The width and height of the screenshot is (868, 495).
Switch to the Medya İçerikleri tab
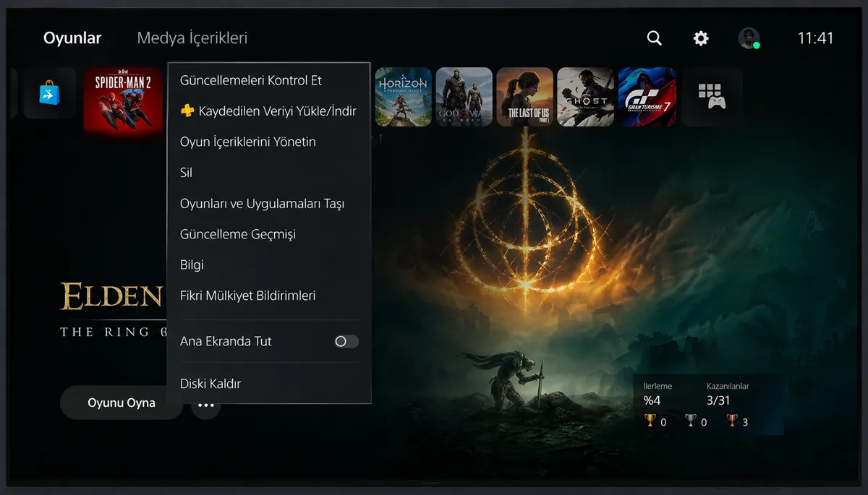191,38
